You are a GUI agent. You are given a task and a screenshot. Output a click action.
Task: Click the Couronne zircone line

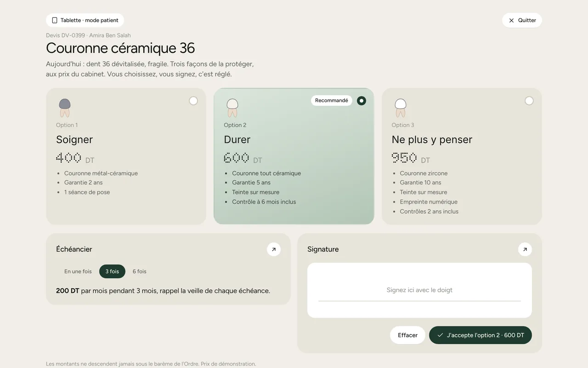[424, 173]
